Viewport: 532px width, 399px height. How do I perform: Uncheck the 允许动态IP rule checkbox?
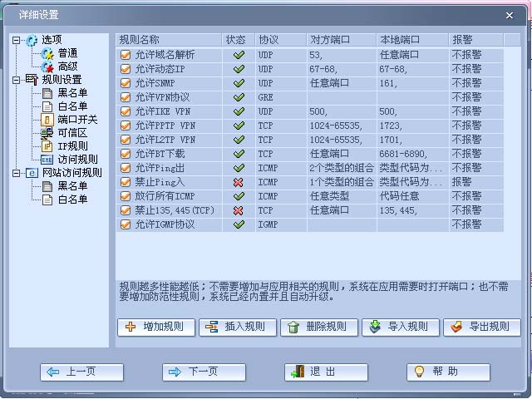click(x=126, y=69)
